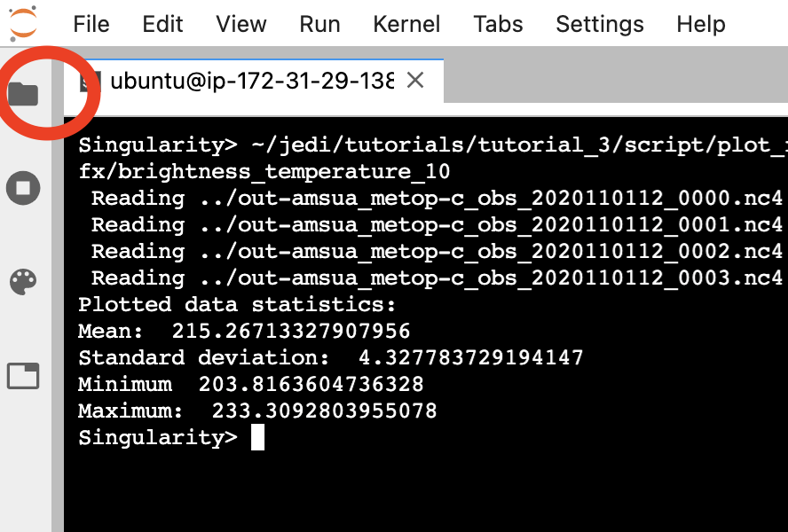Open the Edit menu

tap(162, 24)
